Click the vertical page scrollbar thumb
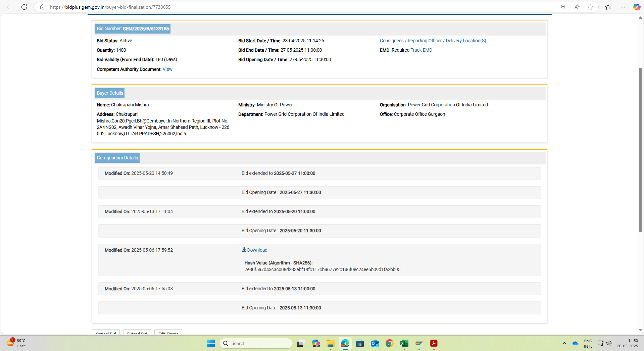644x351 pixels. pos(640,150)
